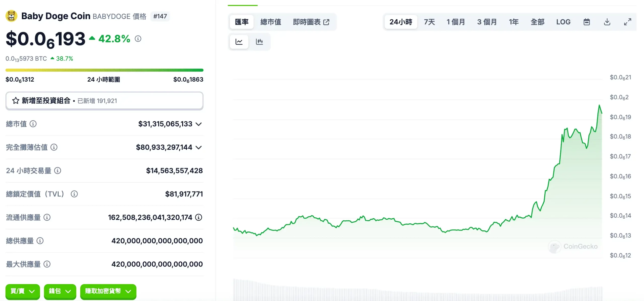Select the 7天 time range
The image size is (644, 301).
(429, 22)
